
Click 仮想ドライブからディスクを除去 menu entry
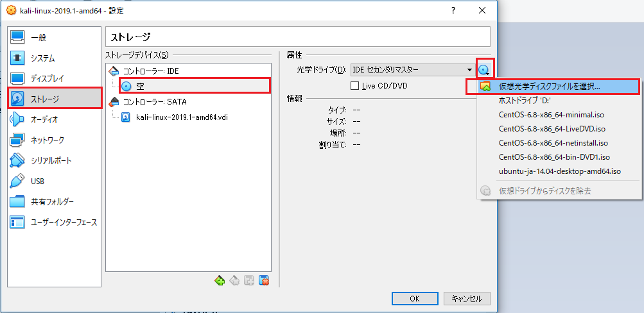(x=559, y=190)
